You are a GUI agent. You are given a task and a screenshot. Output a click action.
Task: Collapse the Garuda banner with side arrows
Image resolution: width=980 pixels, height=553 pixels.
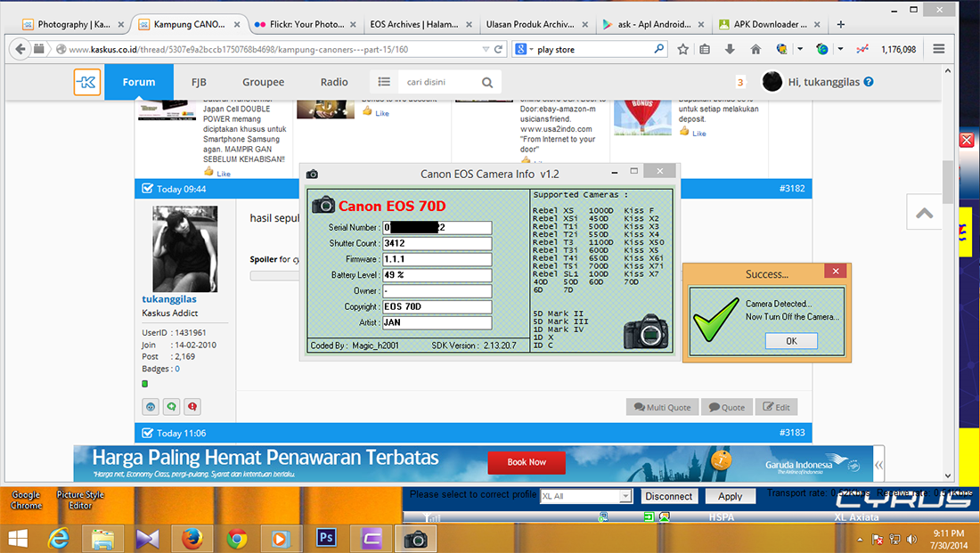click(x=879, y=464)
